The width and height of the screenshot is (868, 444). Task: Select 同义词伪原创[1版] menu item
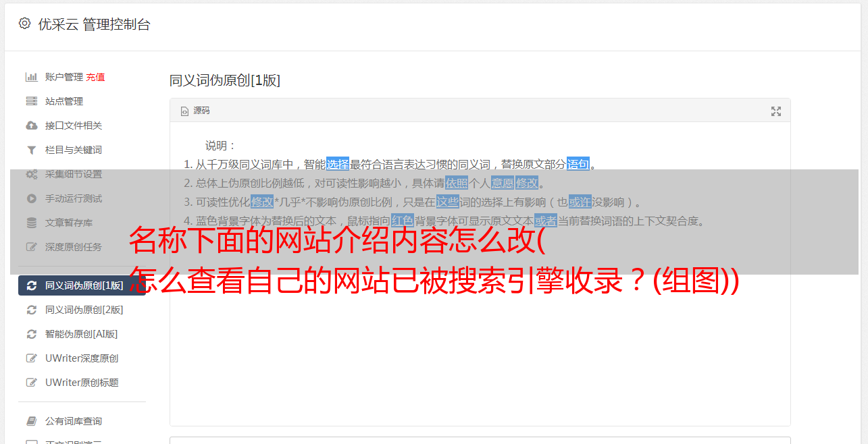point(82,285)
